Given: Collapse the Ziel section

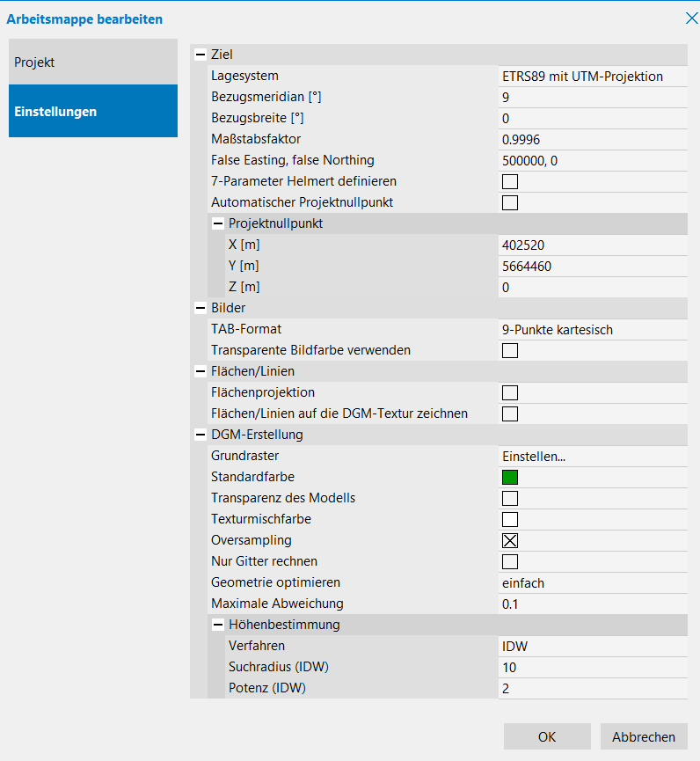Looking at the screenshot, I should pyautogui.click(x=201, y=55).
